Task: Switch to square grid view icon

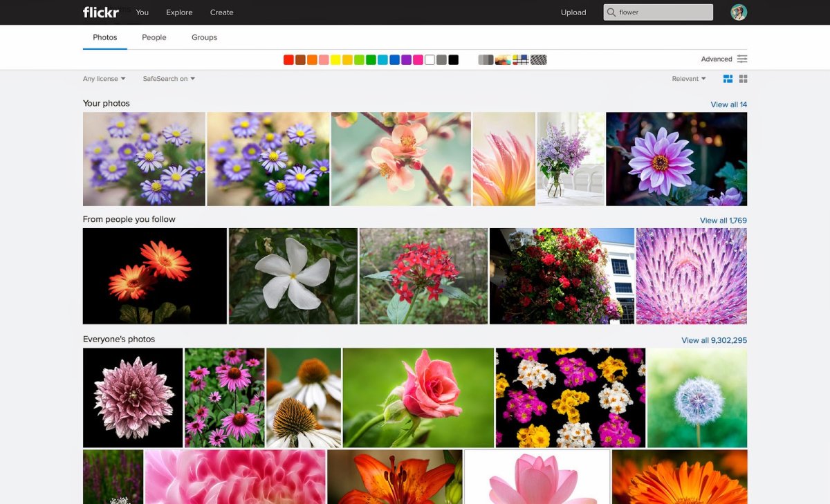Action: click(744, 79)
